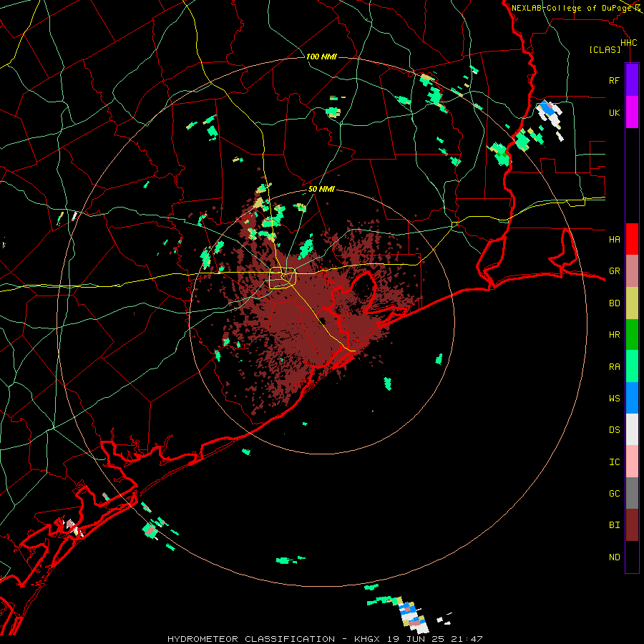Click the HA red legend swatch
This screenshot has height=644, width=644.
(x=632, y=239)
